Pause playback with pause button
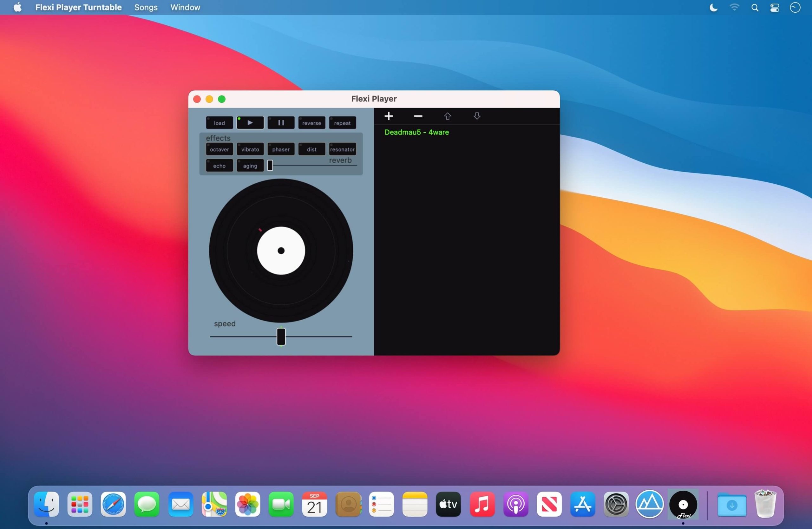 coord(281,123)
